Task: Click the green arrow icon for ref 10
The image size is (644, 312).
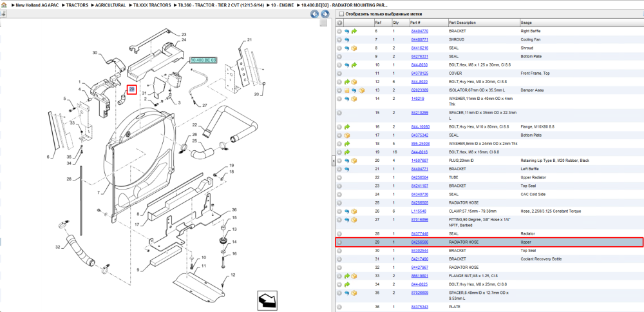Action: tap(354, 65)
